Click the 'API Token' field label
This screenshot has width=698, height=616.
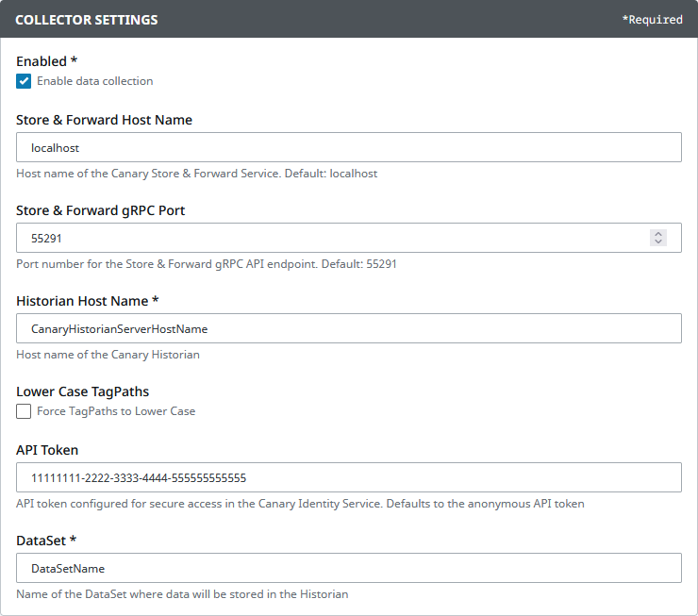click(x=47, y=450)
